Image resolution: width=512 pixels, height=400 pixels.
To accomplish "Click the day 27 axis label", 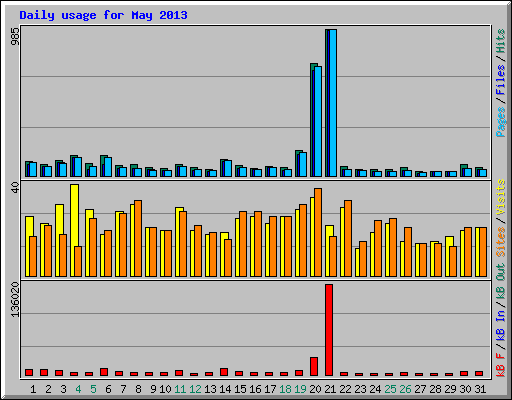I will pos(420,389).
